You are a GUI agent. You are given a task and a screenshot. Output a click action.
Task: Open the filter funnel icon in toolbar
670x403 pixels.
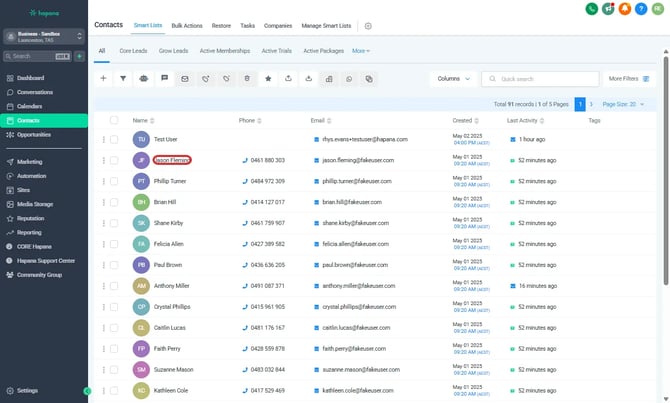(x=124, y=78)
